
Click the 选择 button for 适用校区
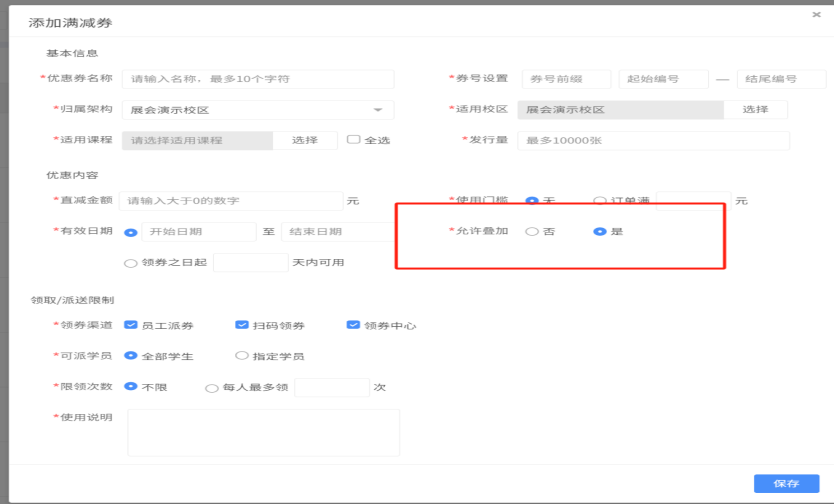tap(754, 110)
